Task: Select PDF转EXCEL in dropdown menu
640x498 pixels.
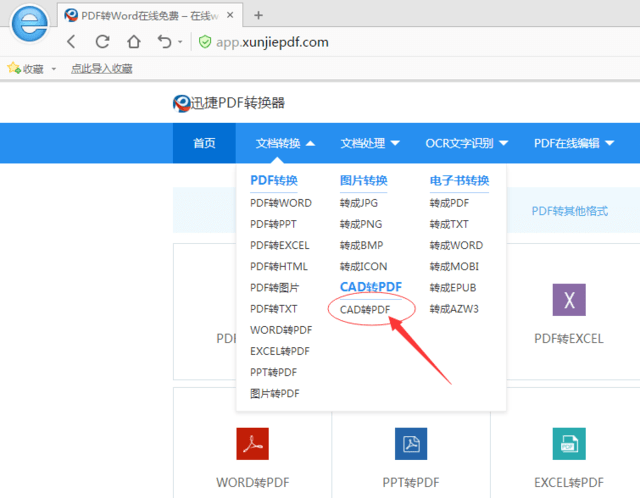Action: pyautogui.click(x=280, y=245)
